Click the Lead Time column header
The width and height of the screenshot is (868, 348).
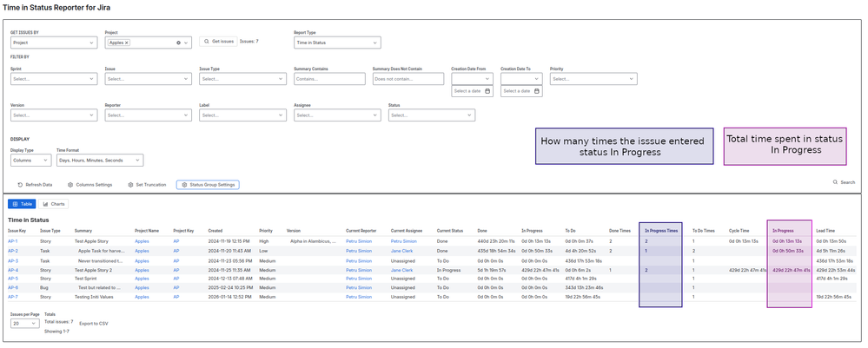825,230
